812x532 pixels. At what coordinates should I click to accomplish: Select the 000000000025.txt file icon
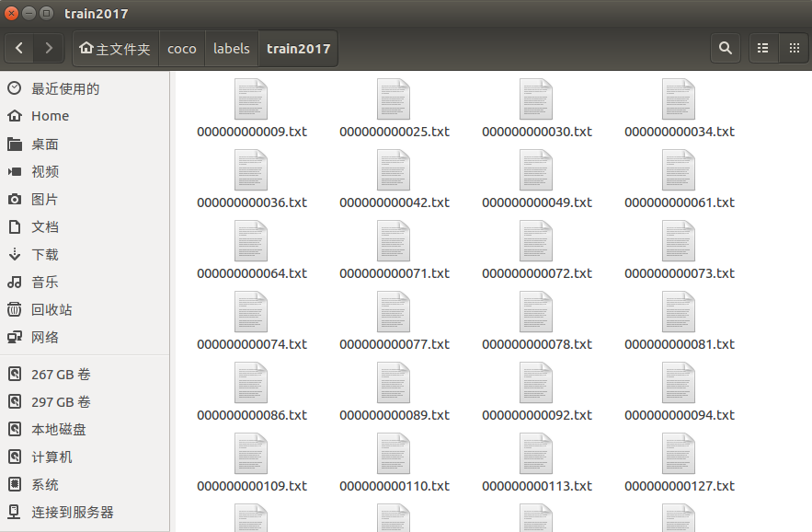[394, 99]
